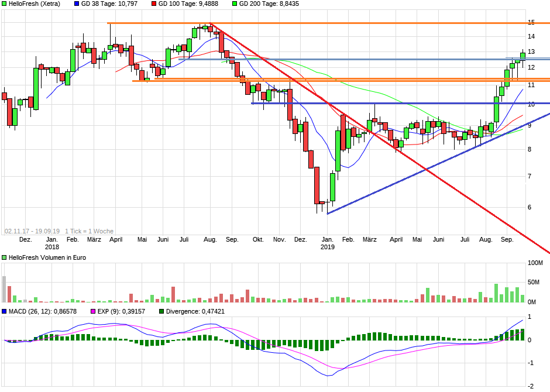
Task: Click the magenta EXP (9) legend swatch
Action: click(x=93, y=311)
